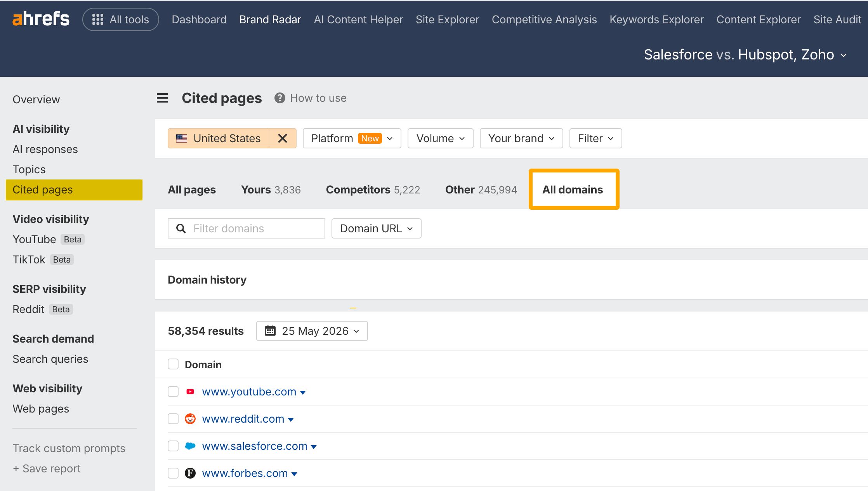Click into the Filter domains field

[246, 228]
